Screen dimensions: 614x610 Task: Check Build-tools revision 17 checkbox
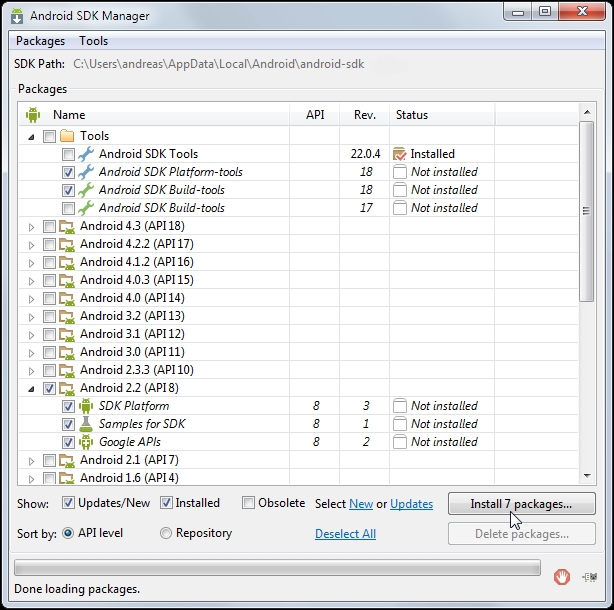point(68,208)
